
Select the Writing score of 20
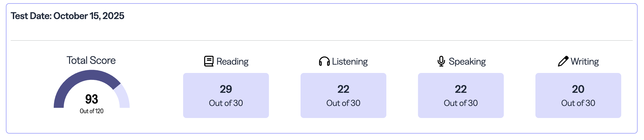(x=578, y=89)
